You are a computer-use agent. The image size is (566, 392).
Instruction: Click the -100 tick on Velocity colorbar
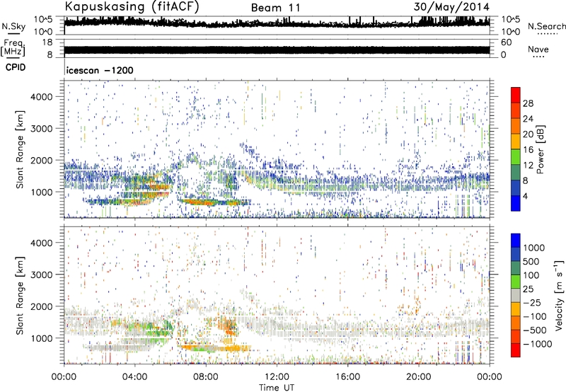click(535, 316)
